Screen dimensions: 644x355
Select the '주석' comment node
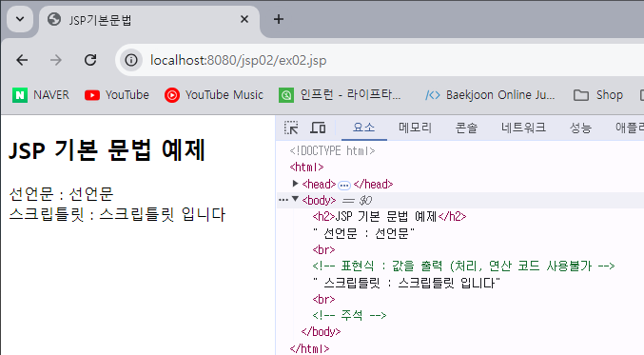349,315
